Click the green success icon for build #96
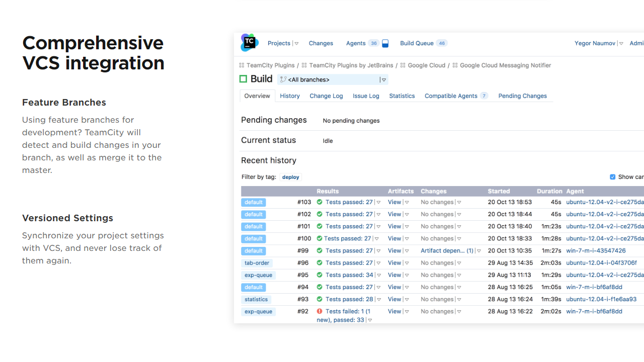This screenshot has width=644, height=362. pyautogui.click(x=319, y=263)
